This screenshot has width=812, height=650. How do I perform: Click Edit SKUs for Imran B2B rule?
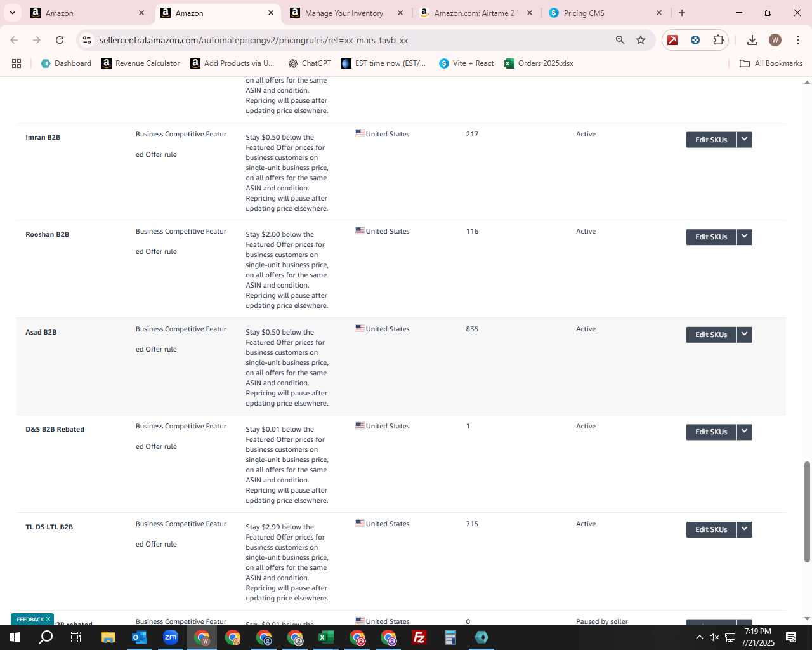(x=711, y=140)
